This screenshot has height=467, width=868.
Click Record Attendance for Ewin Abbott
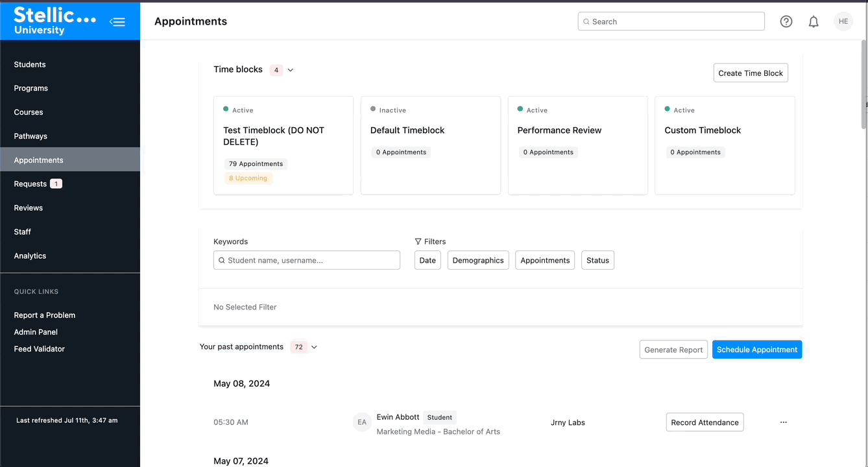point(705,422)
